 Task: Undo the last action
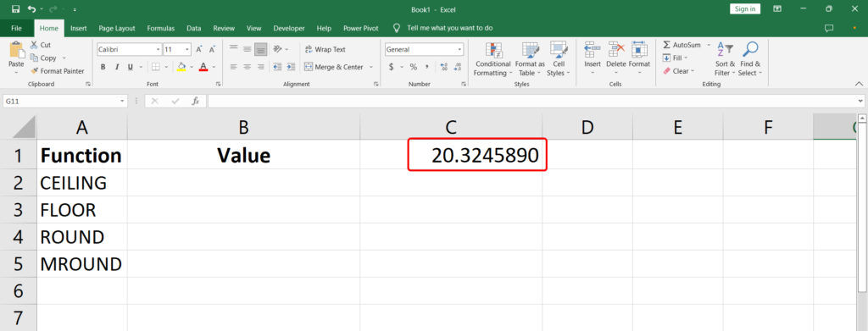(31, 9)
